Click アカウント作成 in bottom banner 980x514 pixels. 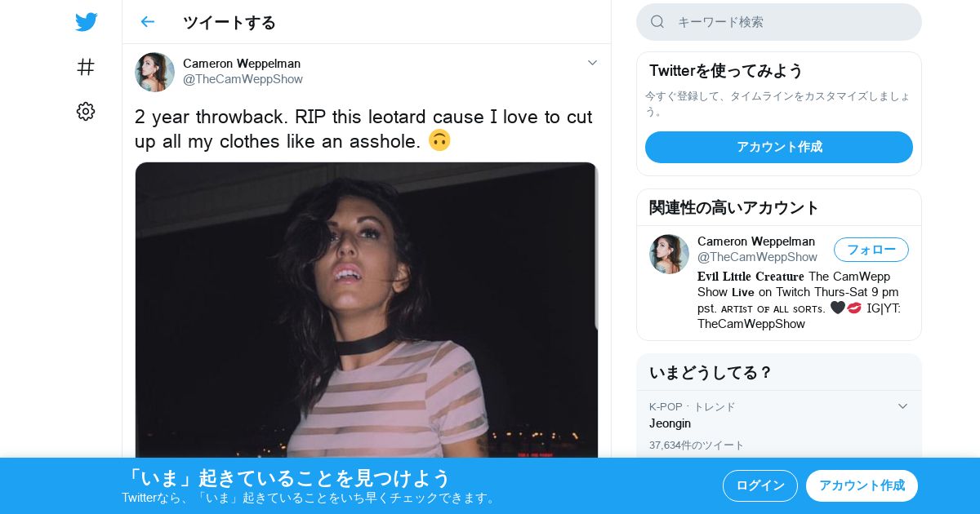click(862, 485)
